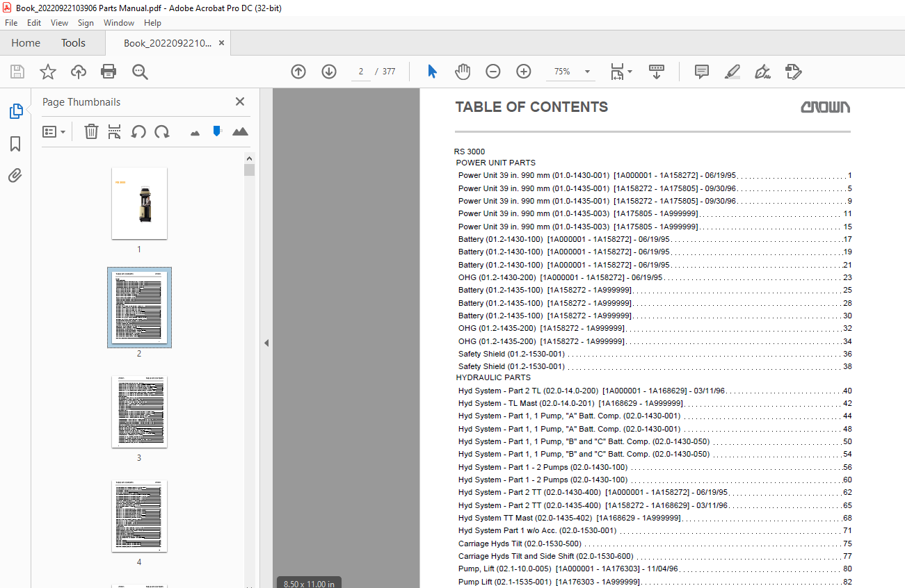Select the Highlight text pen tool
Image resolution: width=905 pixels, height=588 pixels.
[x=732, y=72]
